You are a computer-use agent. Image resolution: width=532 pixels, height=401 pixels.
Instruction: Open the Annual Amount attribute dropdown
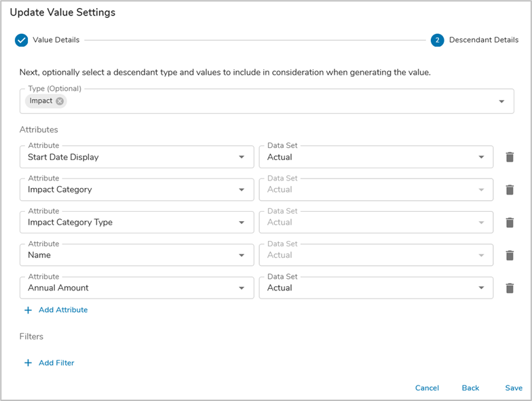[x=242, y=288]
